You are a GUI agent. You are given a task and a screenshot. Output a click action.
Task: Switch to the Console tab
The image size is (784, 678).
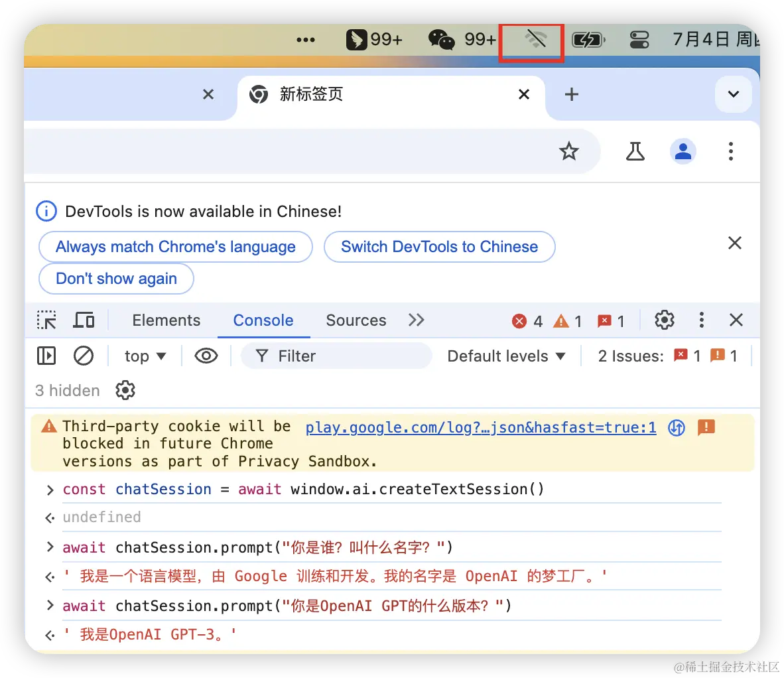263,320
